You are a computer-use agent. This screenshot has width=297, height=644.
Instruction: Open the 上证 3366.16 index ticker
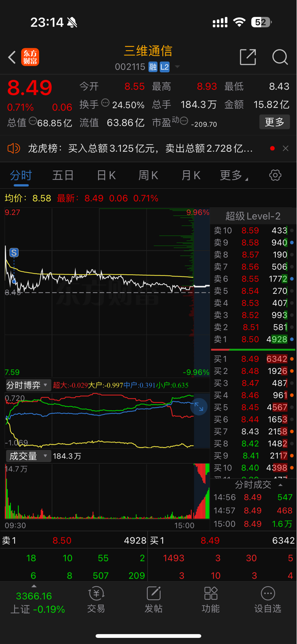37,603
